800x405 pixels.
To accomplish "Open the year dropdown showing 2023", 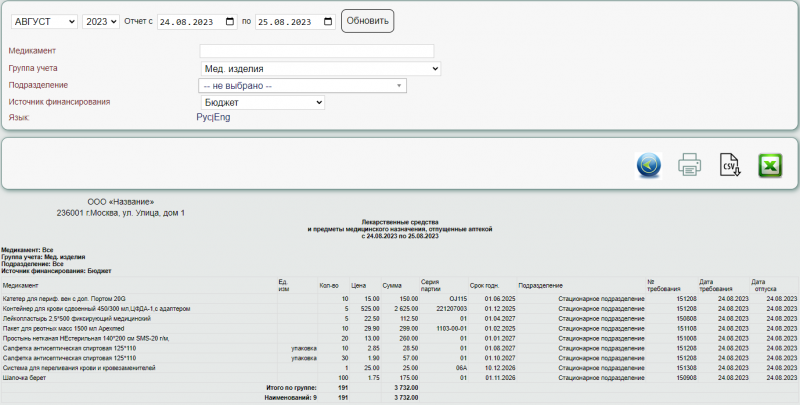I will 100,21.
